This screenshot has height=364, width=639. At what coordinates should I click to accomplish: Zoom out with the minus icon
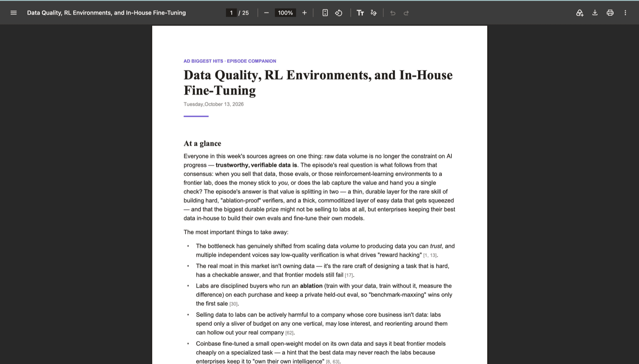click(x=266, y=13)
